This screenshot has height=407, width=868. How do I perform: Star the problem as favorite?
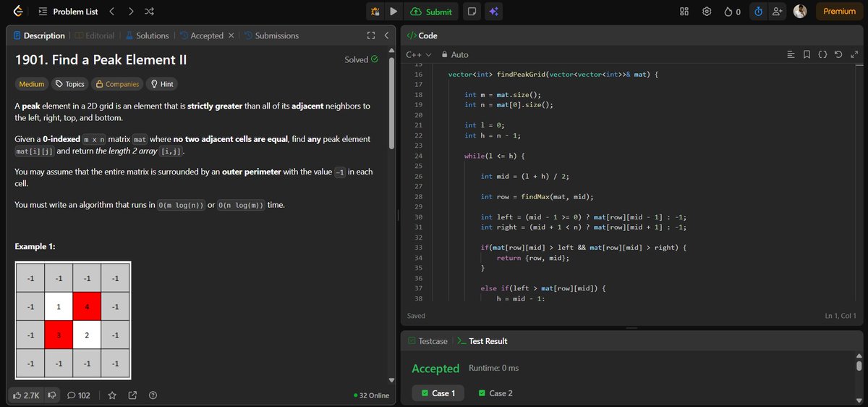coord(112,395)
